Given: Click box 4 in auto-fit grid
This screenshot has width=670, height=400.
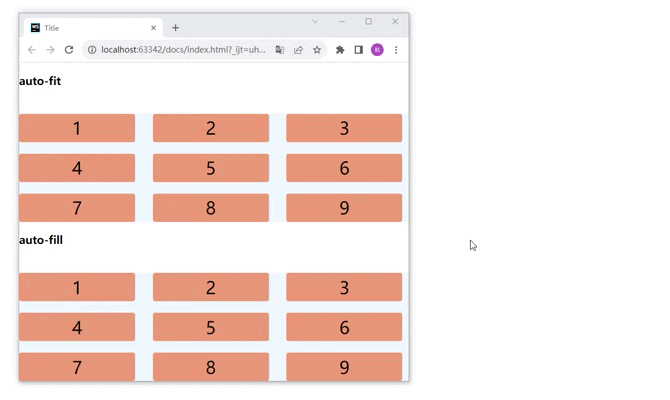Looking at the screenshot, I should [x=77, y=168].
